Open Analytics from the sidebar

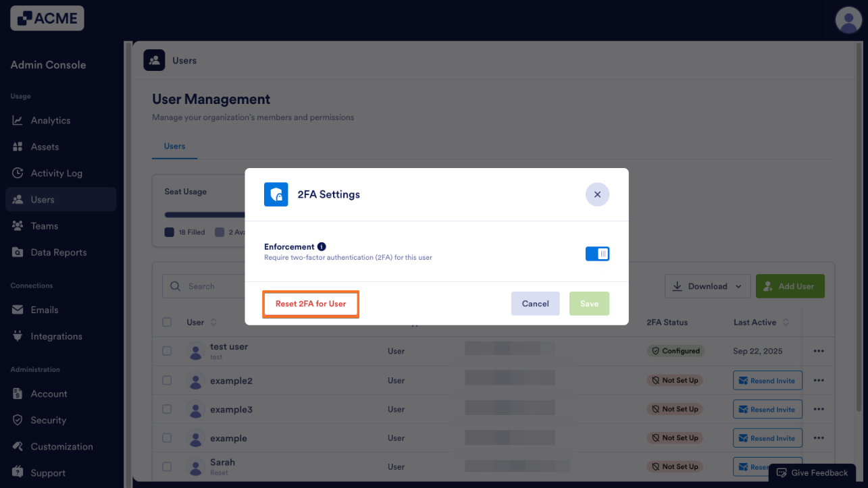point(50,120)
